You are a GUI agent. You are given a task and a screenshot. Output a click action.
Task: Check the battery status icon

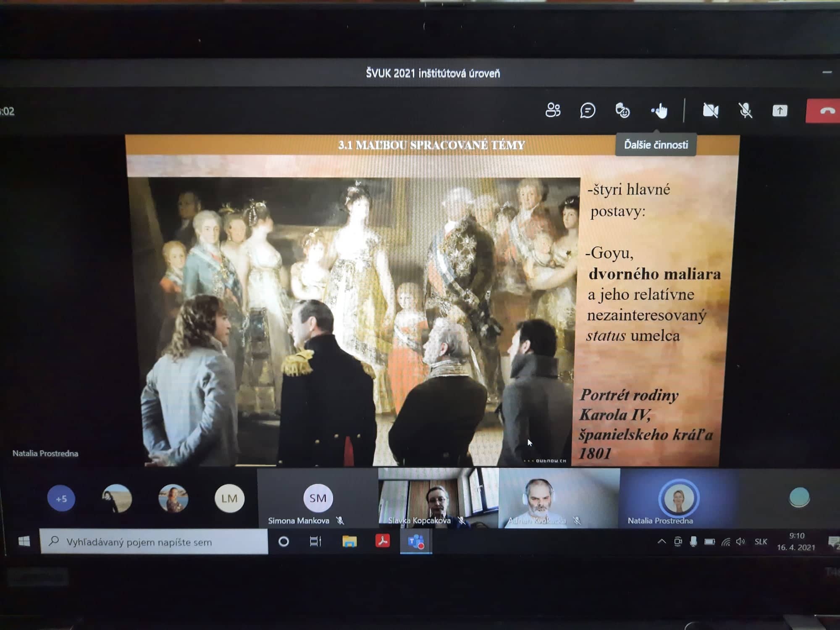coord(710,541)
